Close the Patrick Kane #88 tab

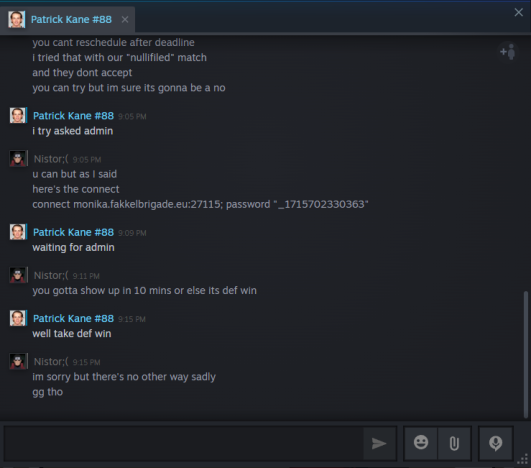click(x=125, y=20)
